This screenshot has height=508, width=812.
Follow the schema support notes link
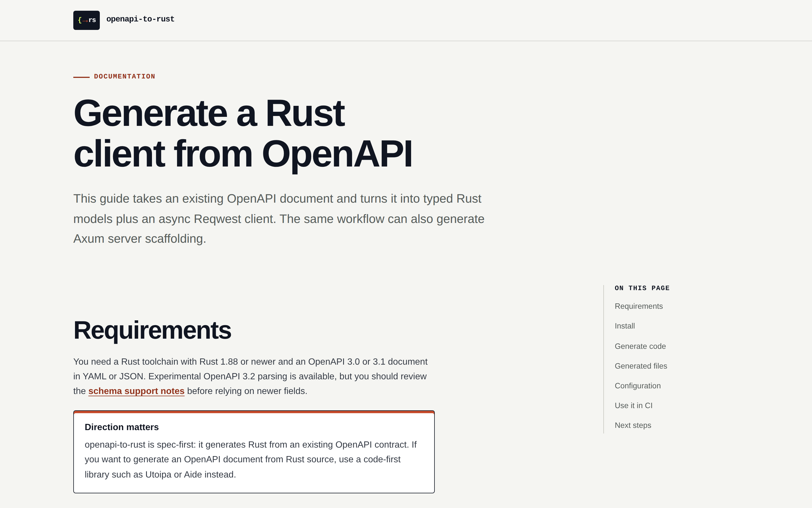coord(136,391)
